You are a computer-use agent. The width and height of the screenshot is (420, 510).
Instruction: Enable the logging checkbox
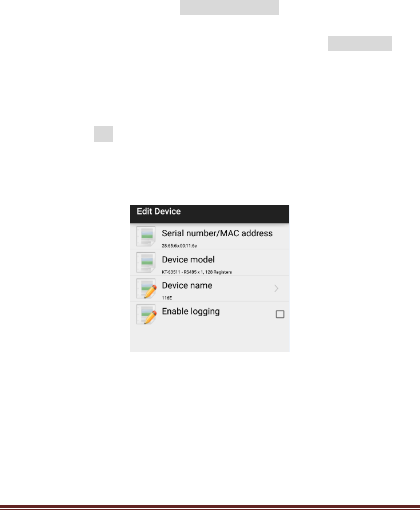click(280, 314)
